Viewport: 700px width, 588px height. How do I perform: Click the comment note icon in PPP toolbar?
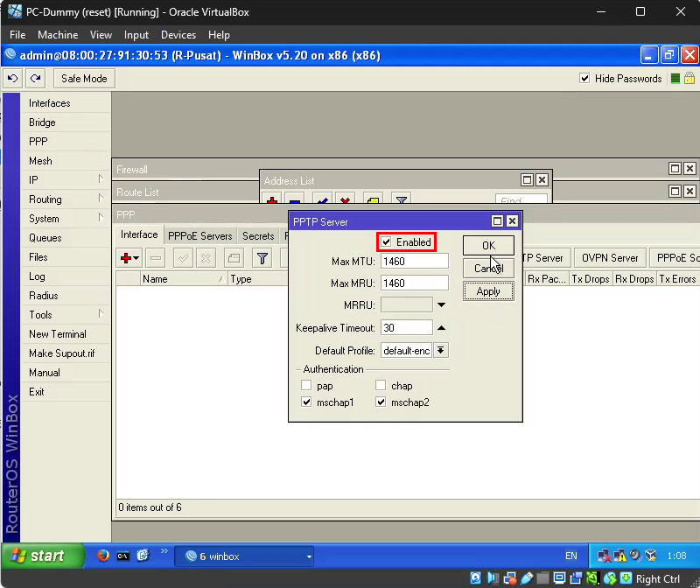[x=234, y=258]
